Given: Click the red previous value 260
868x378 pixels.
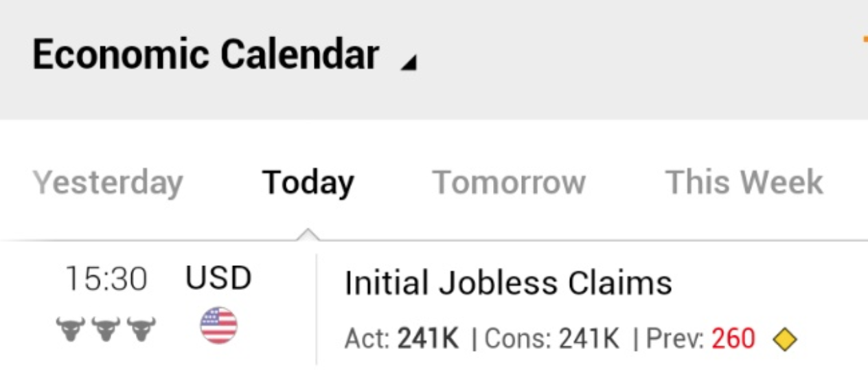Looking at the screenshot, I should [x=733, y=339].
